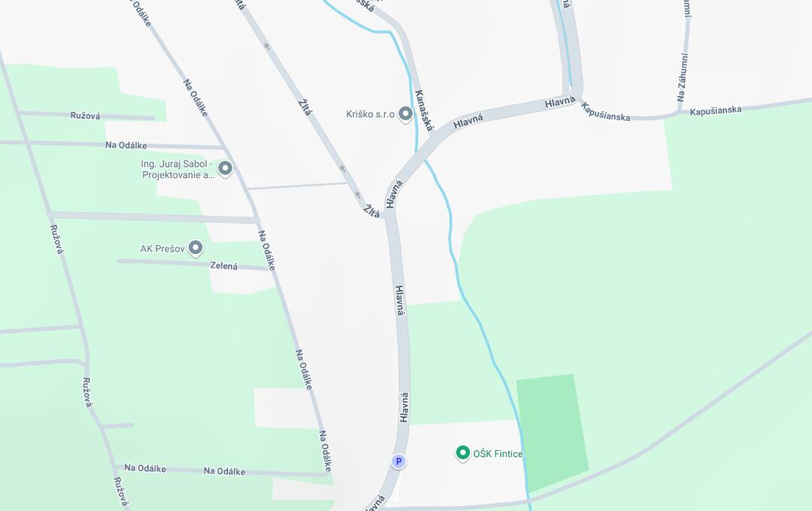This screenshot has width=812, height=511.
Task: Open the AK Prešov place name
Action: (162, 249)
